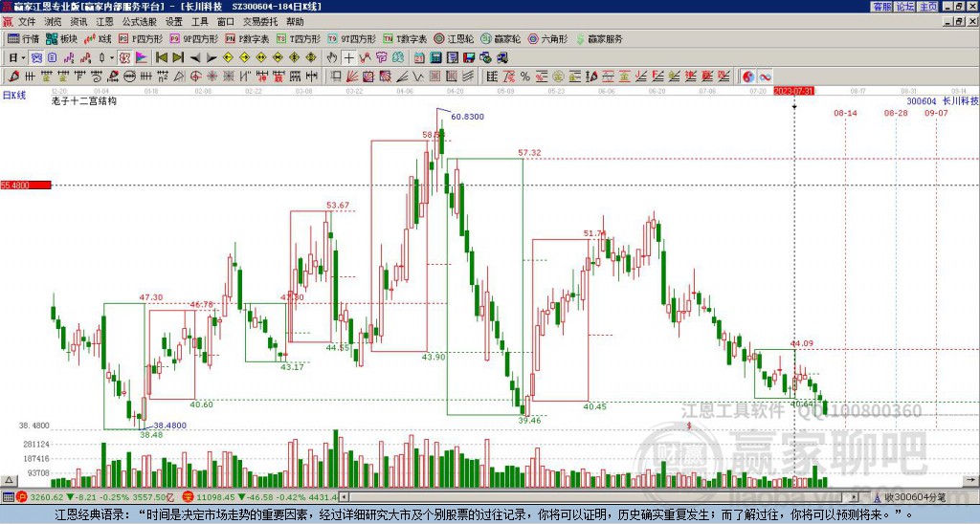Click the 08-14 future date line label
980x524 pixels.
[x=845, y=113]
